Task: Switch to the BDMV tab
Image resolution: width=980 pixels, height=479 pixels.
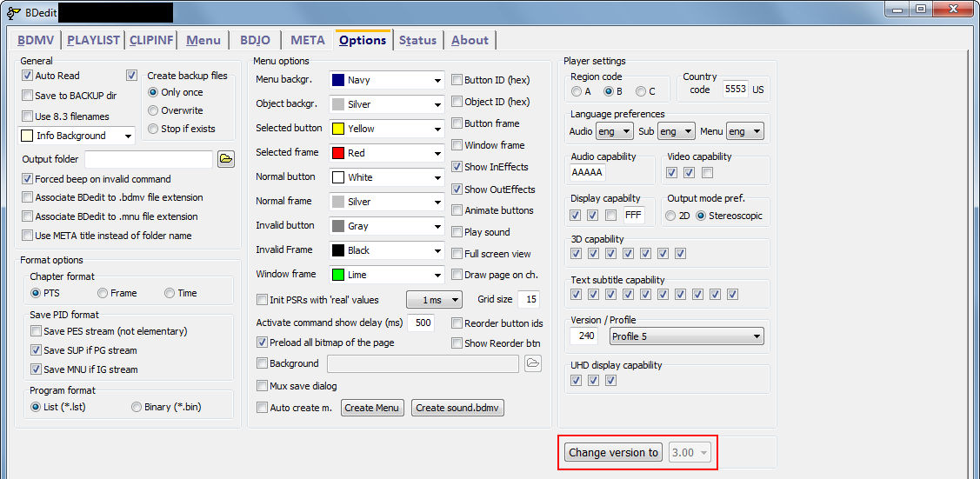Action: [x=36, y=40]
